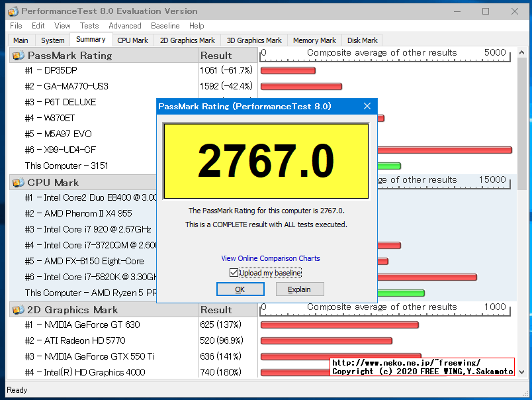Switch to the Memory Mark tab

point(314,40)
